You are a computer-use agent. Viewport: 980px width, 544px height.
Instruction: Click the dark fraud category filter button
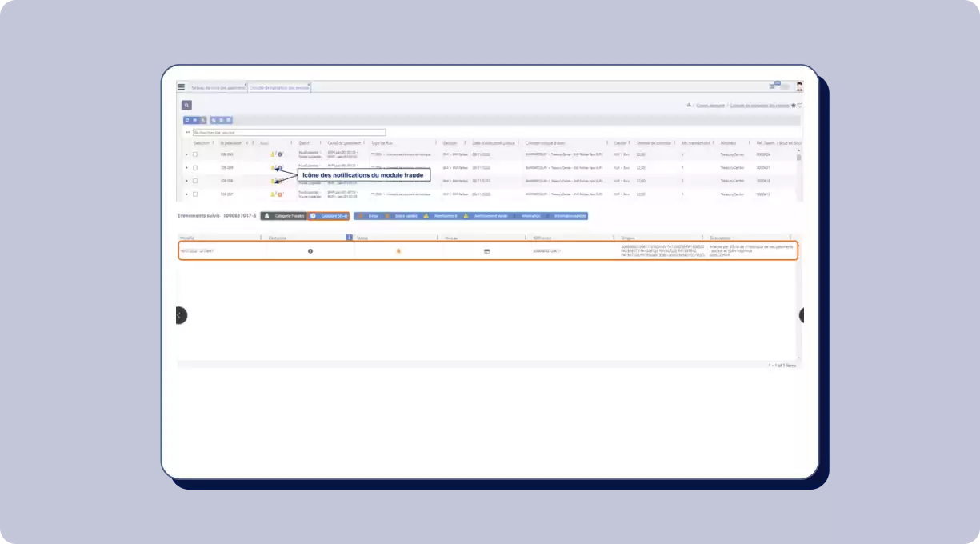point(284,216)
